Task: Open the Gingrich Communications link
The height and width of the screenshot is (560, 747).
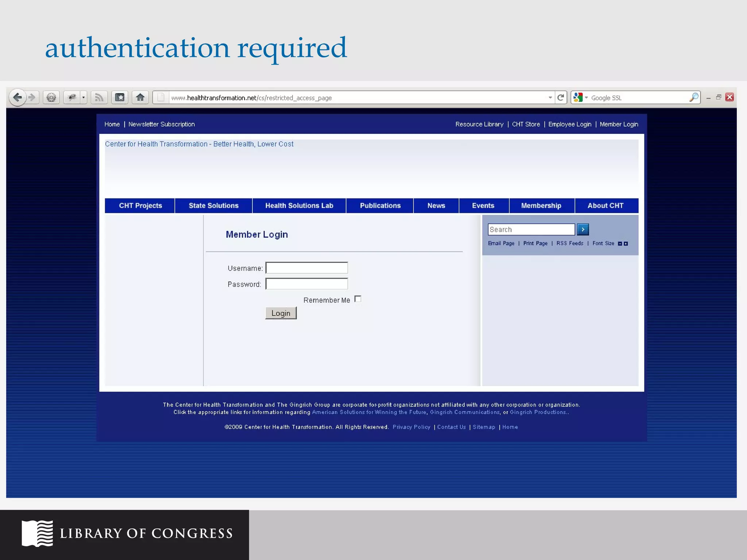Action: coord(465,412)
